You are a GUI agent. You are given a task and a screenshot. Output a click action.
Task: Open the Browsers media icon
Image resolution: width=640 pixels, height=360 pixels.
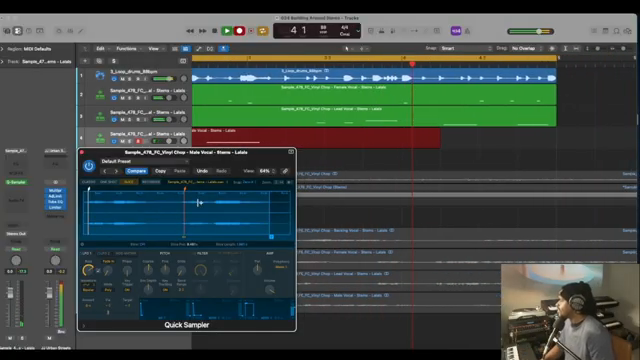[627, 31]
